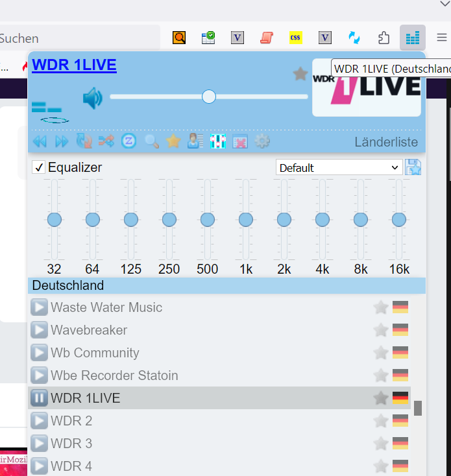451x476 pixels.
Task: Click the German flag beside Wavebreaker
Action: tap(400, 330)
